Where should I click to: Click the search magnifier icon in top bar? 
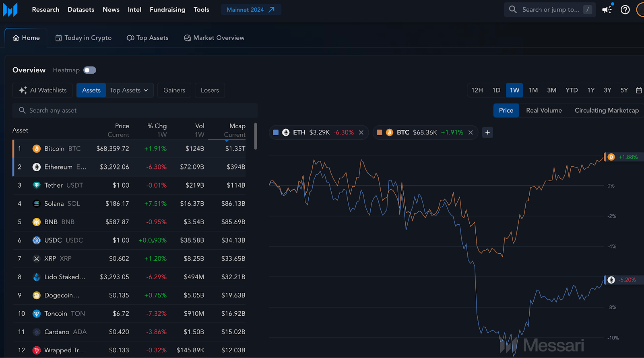513,9
